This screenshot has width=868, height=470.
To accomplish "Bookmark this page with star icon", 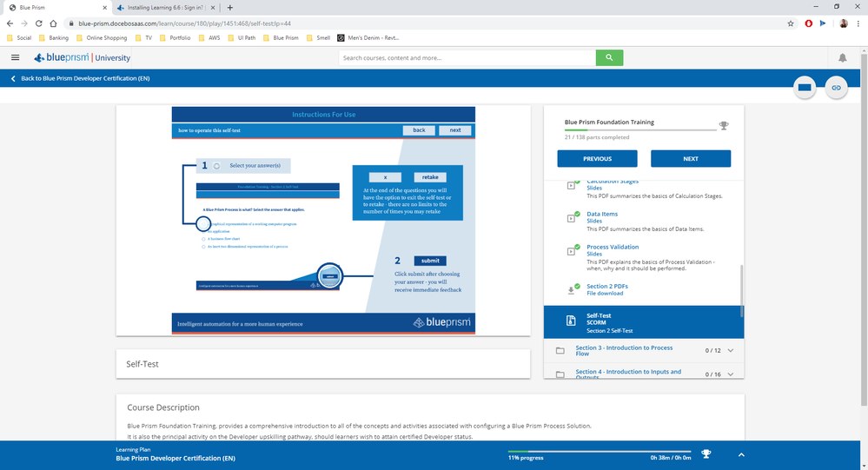I will (791, 23).
